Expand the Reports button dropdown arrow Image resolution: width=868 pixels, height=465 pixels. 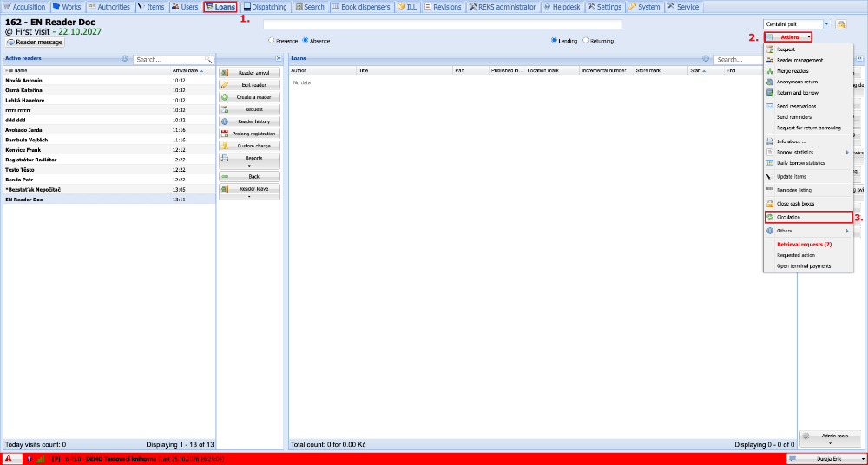pos(249,166)
